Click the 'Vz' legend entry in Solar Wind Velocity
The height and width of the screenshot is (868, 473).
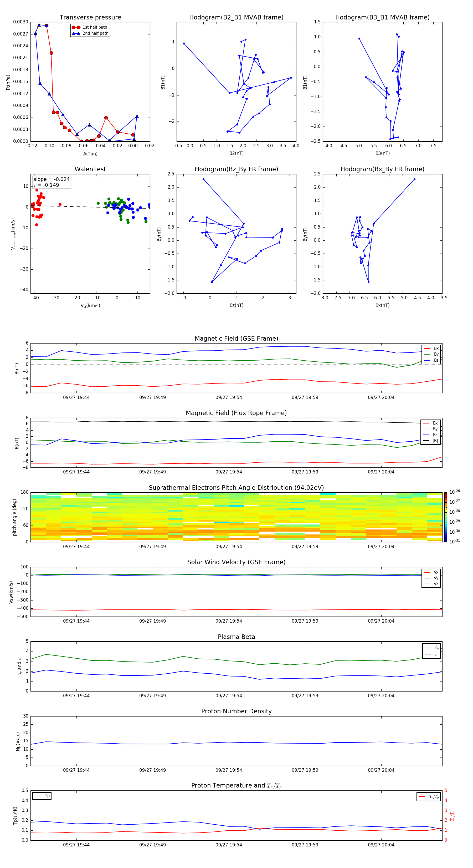(x=431, y=584)
